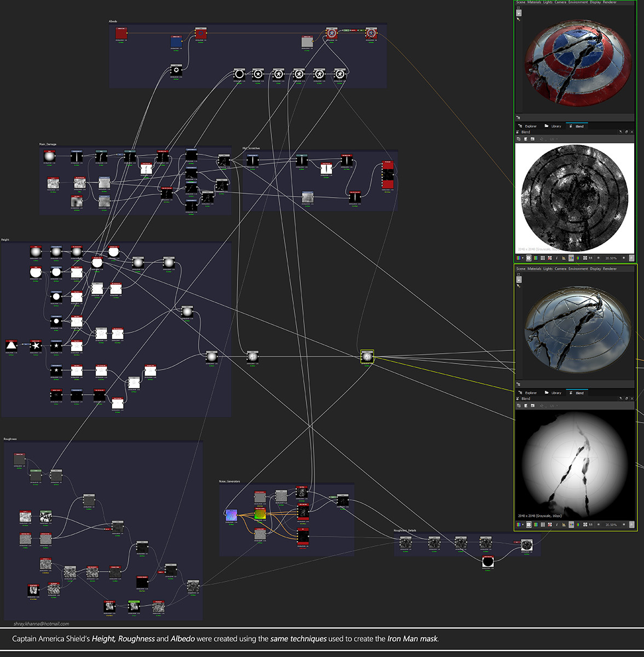Click RGB circle icon in upper 2D view toolbar
This screenshot has height=657, width=644.
click(x=578, y=258)
